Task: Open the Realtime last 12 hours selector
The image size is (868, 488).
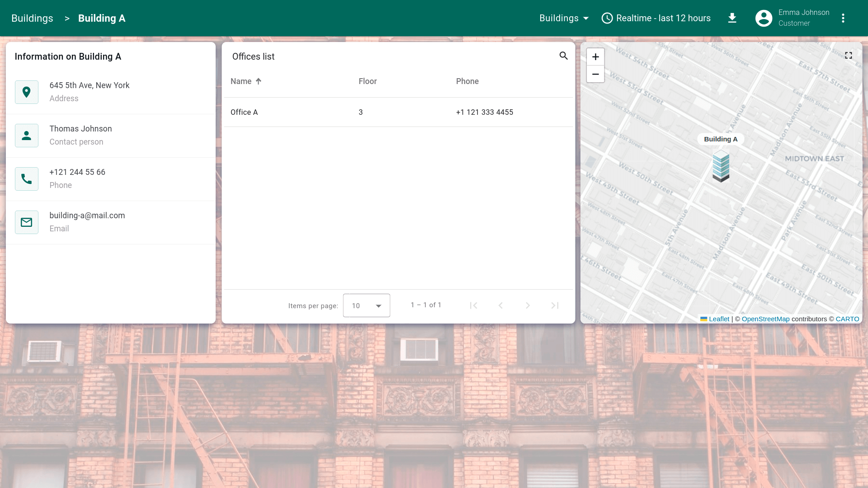Action: pos(656,18)
